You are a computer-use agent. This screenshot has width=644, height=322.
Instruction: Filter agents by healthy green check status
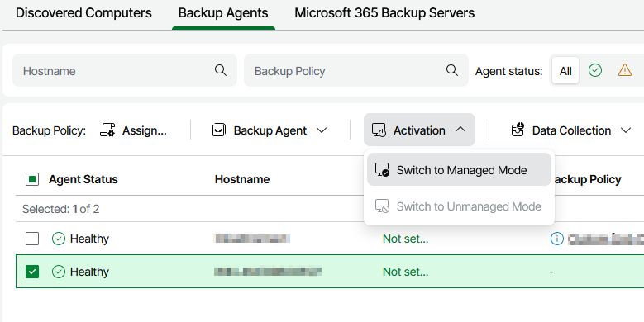[594, 70]
